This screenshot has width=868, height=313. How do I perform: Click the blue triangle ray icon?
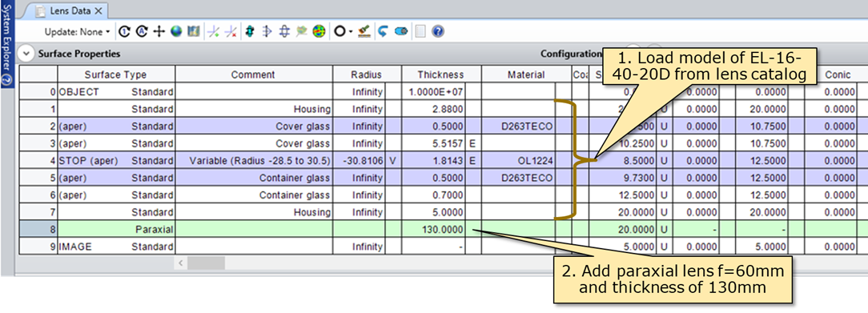click(x=267, y=31)
